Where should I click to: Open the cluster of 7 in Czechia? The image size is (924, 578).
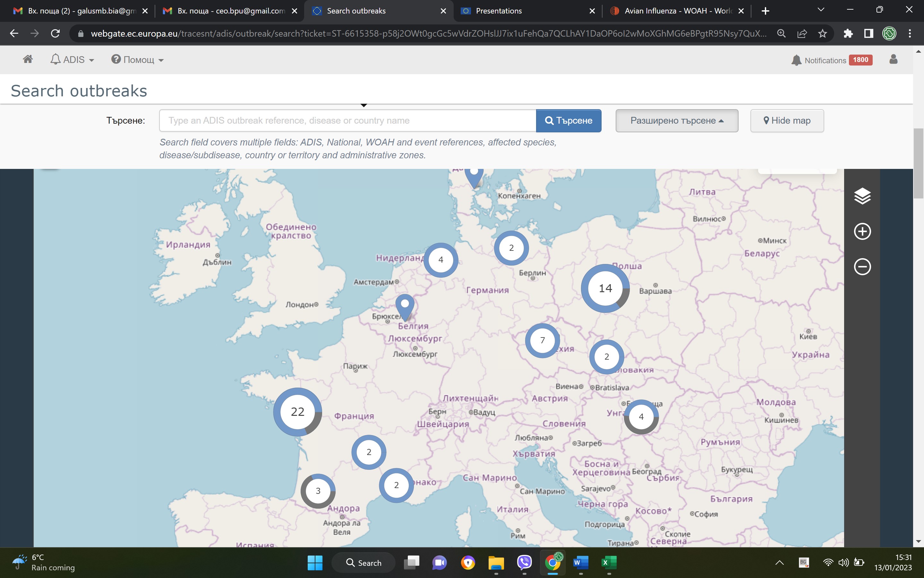[x=543, y=340]
